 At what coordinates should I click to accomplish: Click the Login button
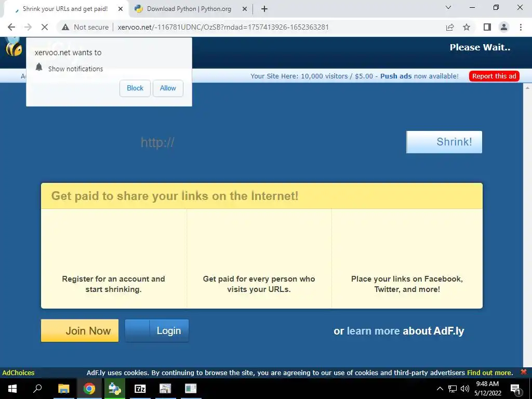157,330
